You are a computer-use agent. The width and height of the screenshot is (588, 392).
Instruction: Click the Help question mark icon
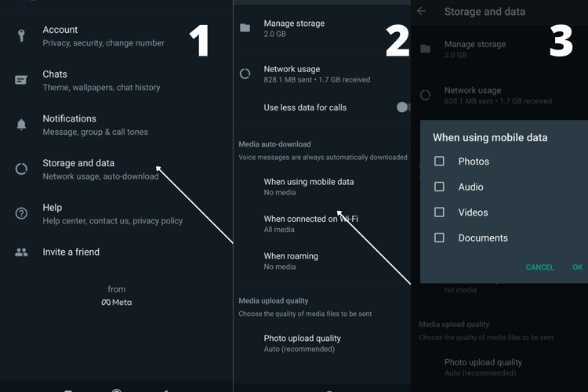coord(21,213)
